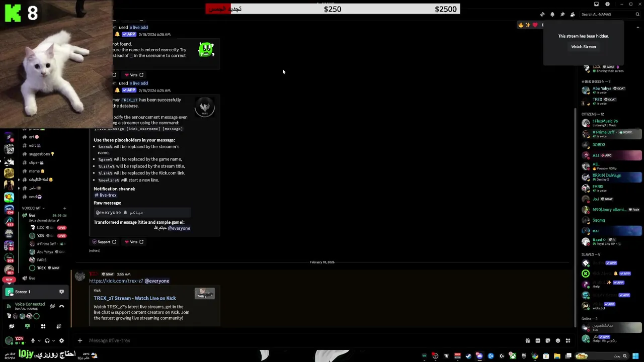644x362 pixels.
Task: Open headphones output options arrow
Action: click(53, 340)
